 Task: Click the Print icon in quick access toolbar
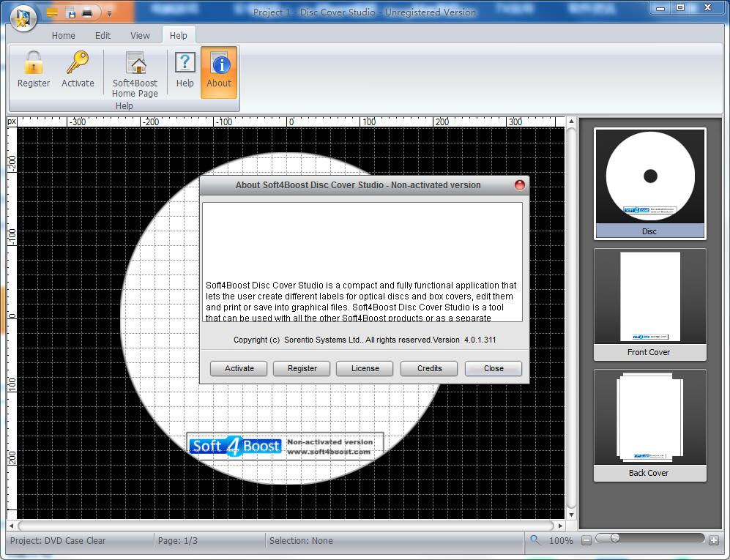[x=87, y=12]
